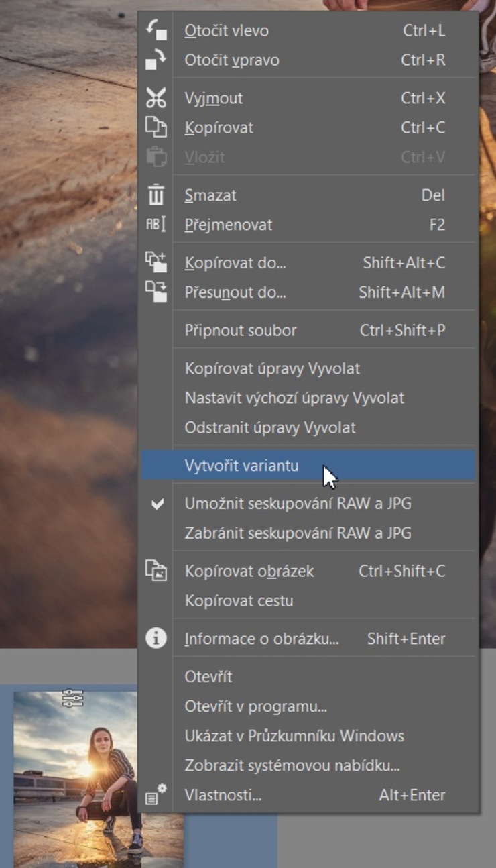The image size is (496, 868).
Task: Click the develop sliders icon on thumbnail
Action: coord(72,698)
